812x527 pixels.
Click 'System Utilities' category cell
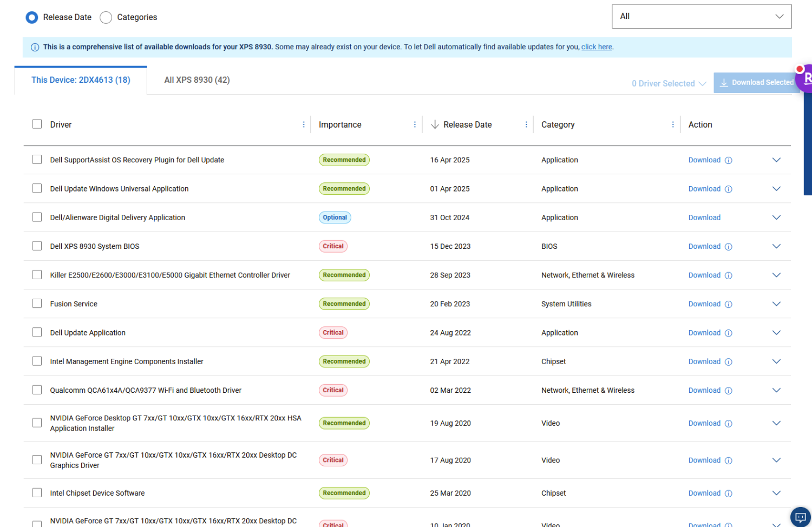coord(566,304)
